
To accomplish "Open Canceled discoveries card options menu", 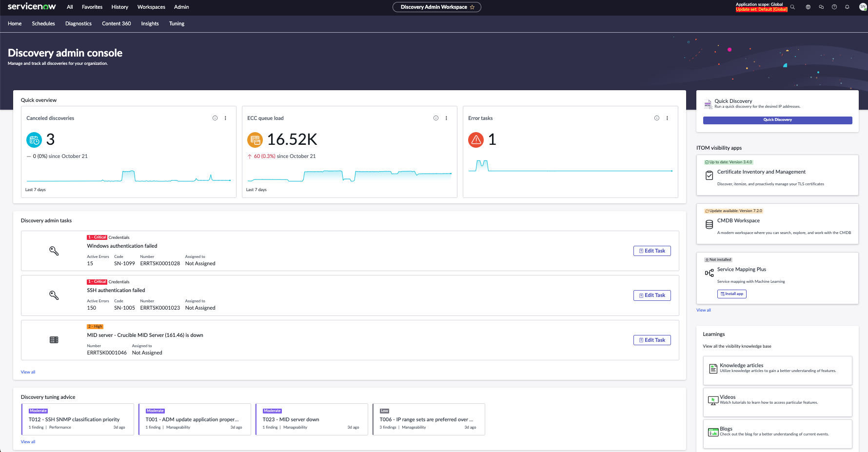I will coord(225,118).
